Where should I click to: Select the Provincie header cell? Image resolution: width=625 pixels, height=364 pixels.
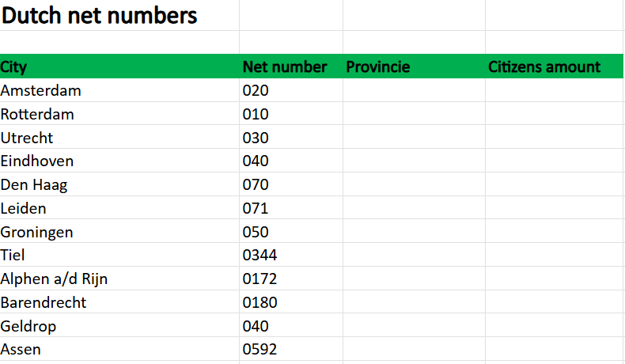coord(414,66)
